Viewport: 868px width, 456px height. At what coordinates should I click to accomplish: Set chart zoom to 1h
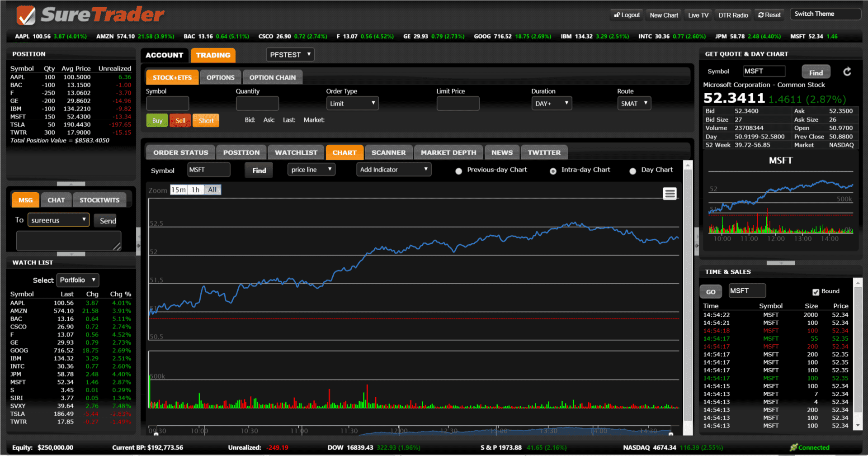(x=195, y=190)
